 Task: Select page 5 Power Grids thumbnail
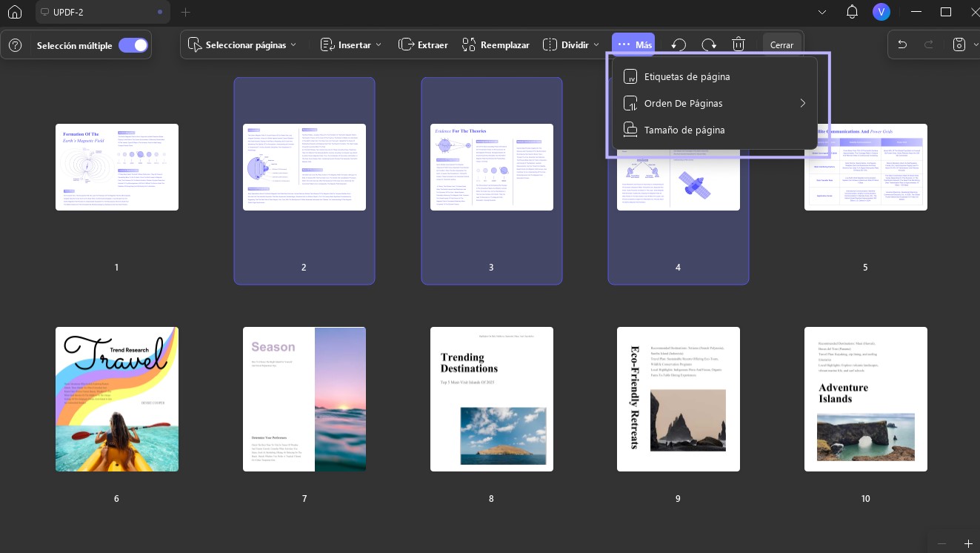pyautogui.click(x=866, y=167)
